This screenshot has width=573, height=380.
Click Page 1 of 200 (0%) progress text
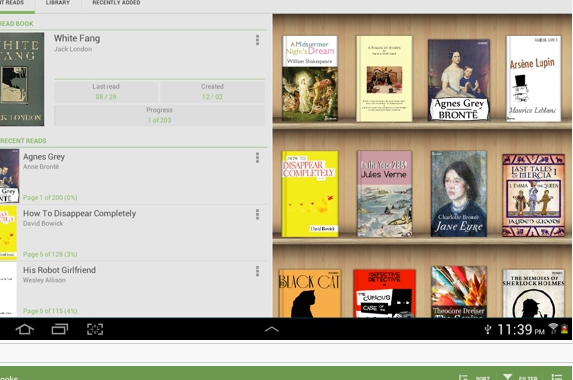click(x=50, y=198)
